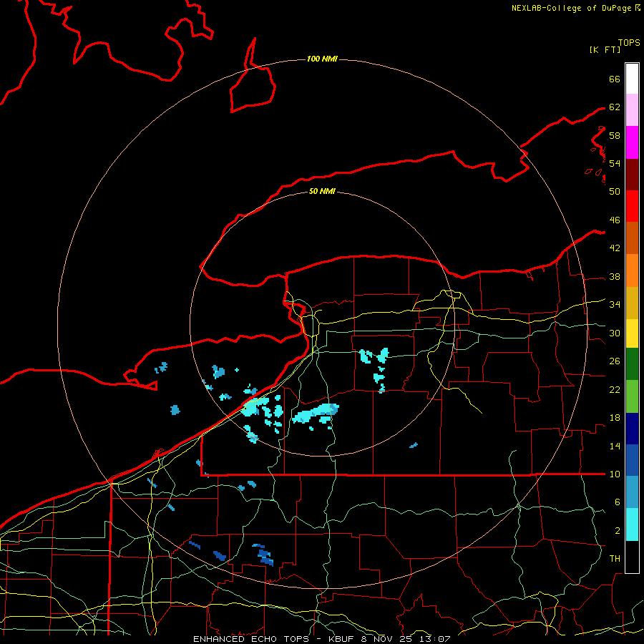The width and height of the screenshot is (644, 644).
Task: Click the legend value "66"
Action: coord(615,79)
